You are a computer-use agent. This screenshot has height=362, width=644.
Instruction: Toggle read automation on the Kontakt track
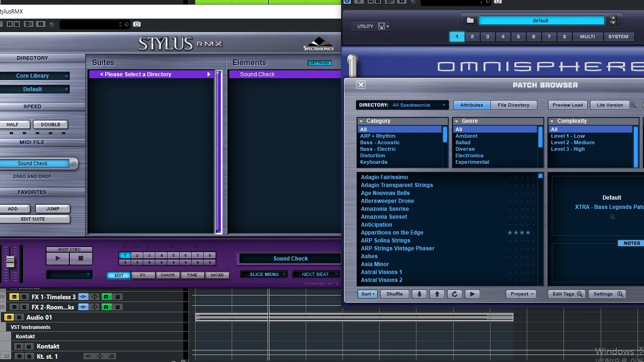coord(18,346)
